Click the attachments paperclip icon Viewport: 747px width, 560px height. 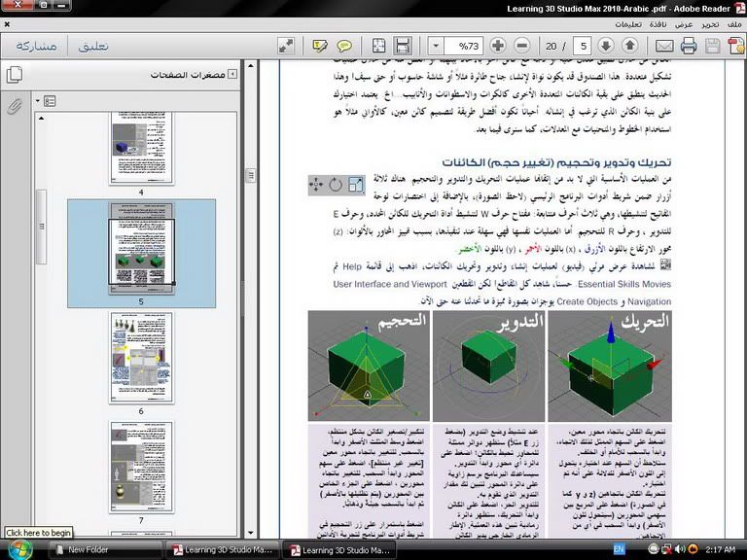(15, 107)
